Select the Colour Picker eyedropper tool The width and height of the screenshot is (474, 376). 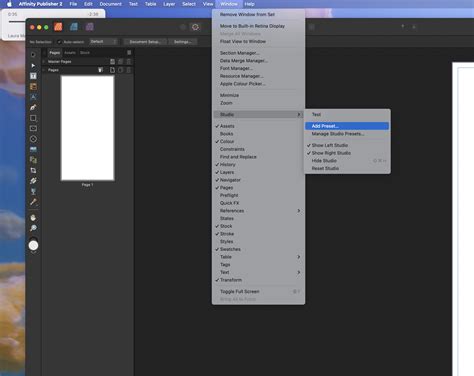point(33,202)
